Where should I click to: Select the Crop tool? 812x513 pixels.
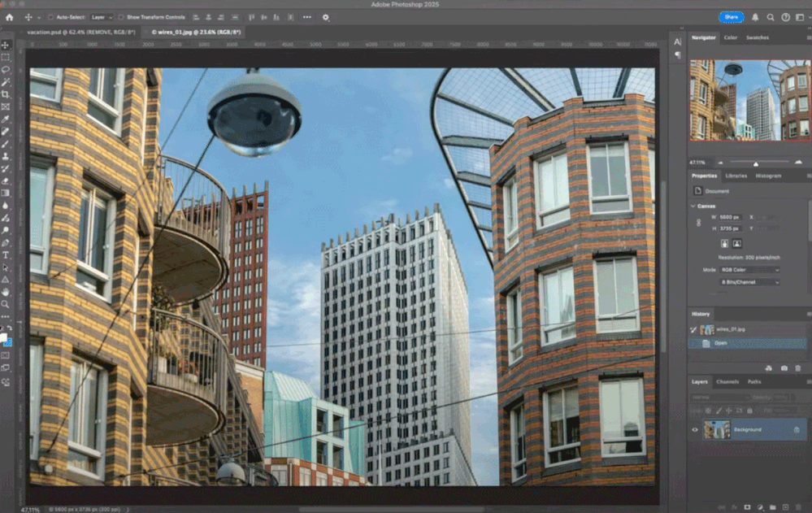pos(6,94)
